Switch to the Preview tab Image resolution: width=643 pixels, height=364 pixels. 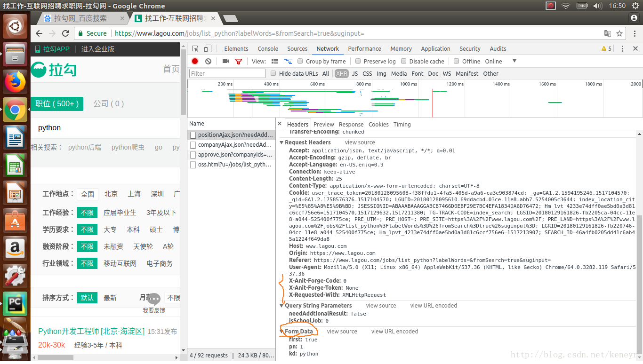(324, 125)
